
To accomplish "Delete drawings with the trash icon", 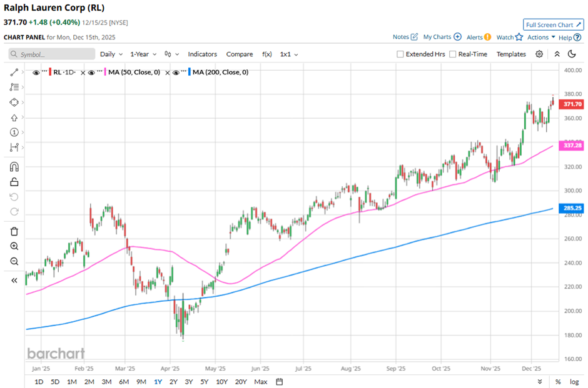I will coord(14,231).
